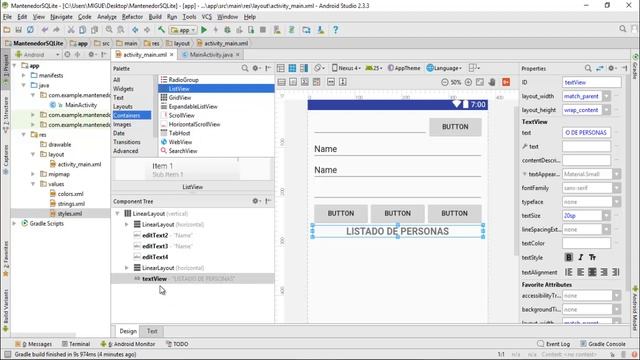Click the Redo arrow in main toolbar
Screen dimensions: 640x360
click(x=56, y=30)
